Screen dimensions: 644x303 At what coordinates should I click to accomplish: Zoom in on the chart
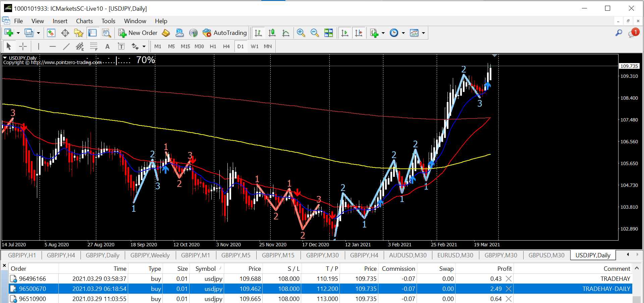(301, 33)
